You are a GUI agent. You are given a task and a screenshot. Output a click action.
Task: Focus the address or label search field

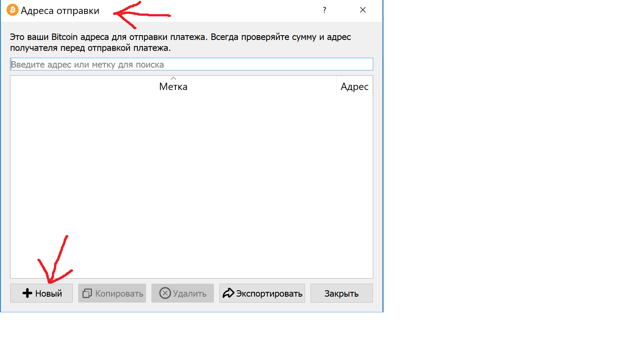(191, 65)
